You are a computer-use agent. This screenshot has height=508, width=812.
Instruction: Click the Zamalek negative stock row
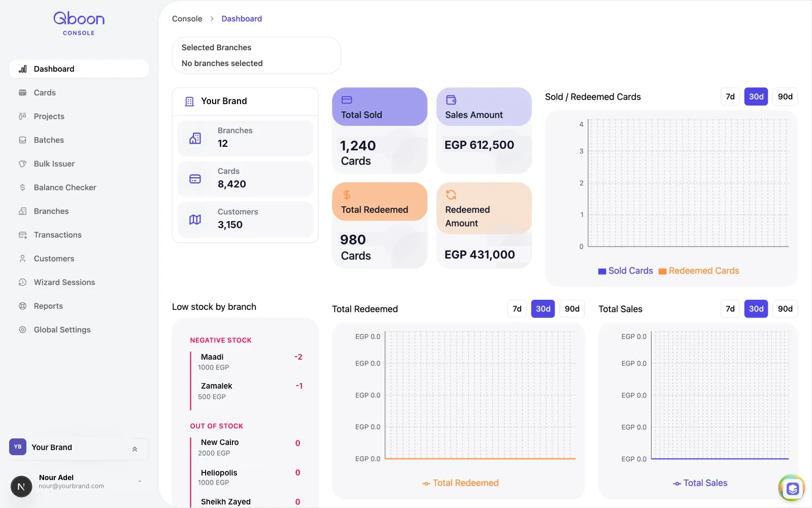pyautogui.click(x=247, y=391)
